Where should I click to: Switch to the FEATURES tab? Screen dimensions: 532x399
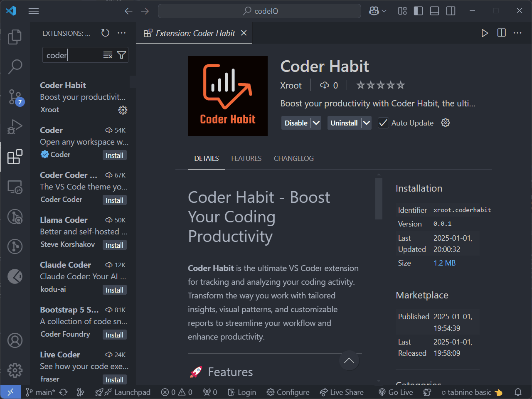(246, 158)
